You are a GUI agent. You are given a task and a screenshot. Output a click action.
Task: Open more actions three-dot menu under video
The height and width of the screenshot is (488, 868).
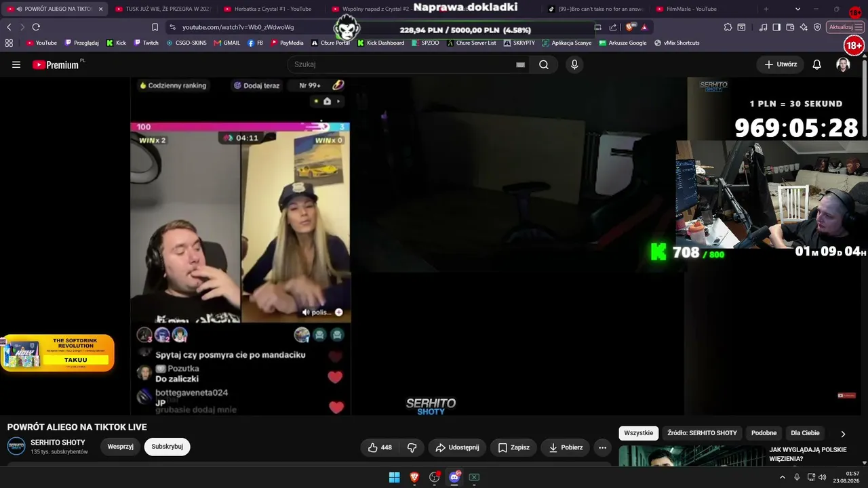pos(602,447)
